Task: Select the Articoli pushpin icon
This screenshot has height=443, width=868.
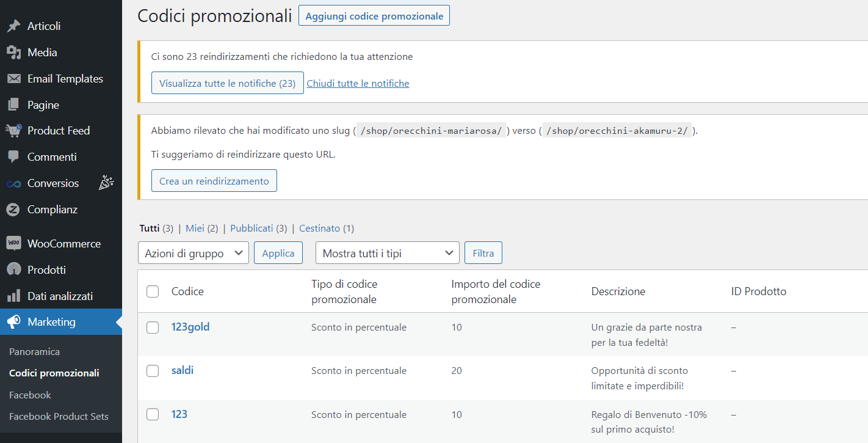Action: [x=13, y=26]
